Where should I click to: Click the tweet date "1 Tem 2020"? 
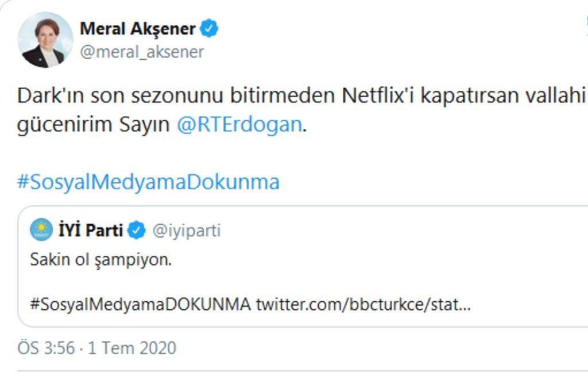132,348
